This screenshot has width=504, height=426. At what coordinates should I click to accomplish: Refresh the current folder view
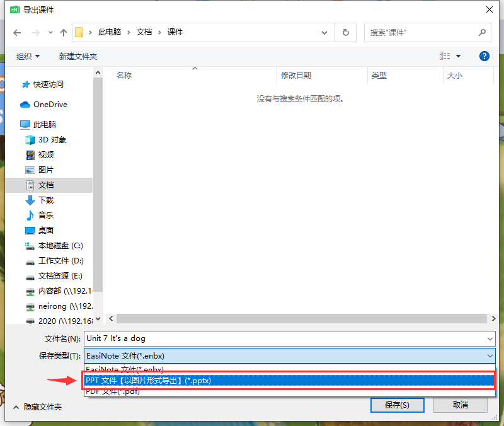(345, 32)
